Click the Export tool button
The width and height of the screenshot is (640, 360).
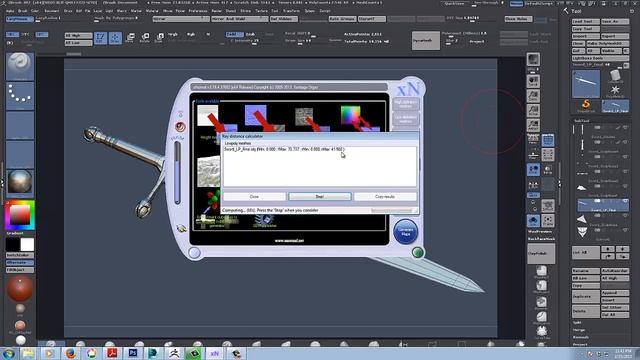(x=615, y=36)
